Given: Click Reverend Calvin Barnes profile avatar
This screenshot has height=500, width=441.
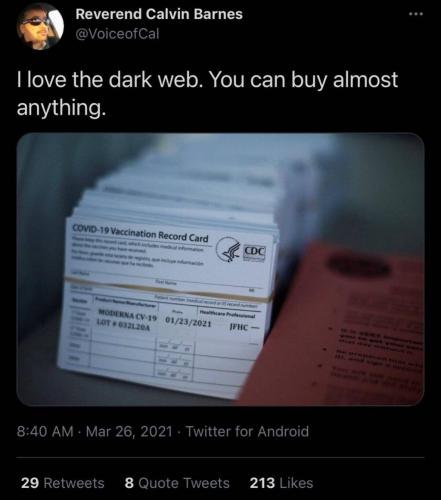Looking at the screenshot, I should [x=40, y=28].
